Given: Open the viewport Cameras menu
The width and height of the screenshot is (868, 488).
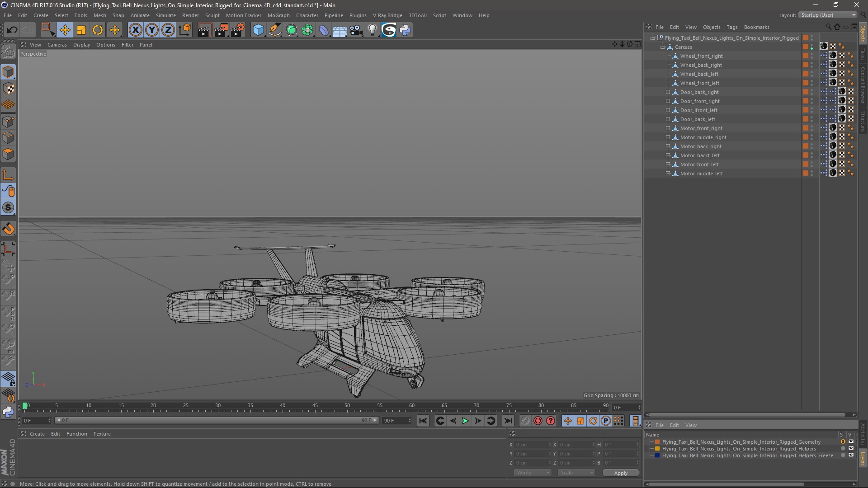Looking at the screenshot, I should (x=57, y=45).
